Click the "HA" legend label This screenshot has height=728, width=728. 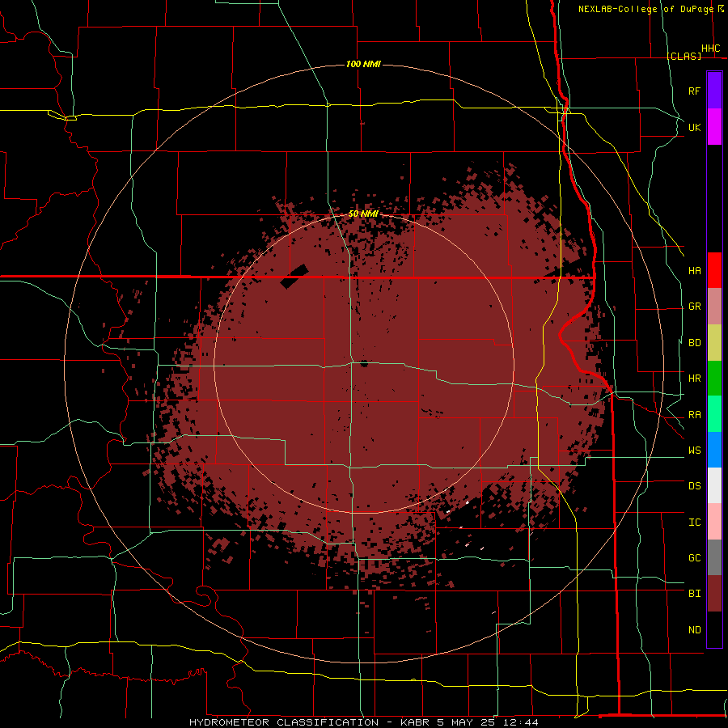tap(694, 270)
